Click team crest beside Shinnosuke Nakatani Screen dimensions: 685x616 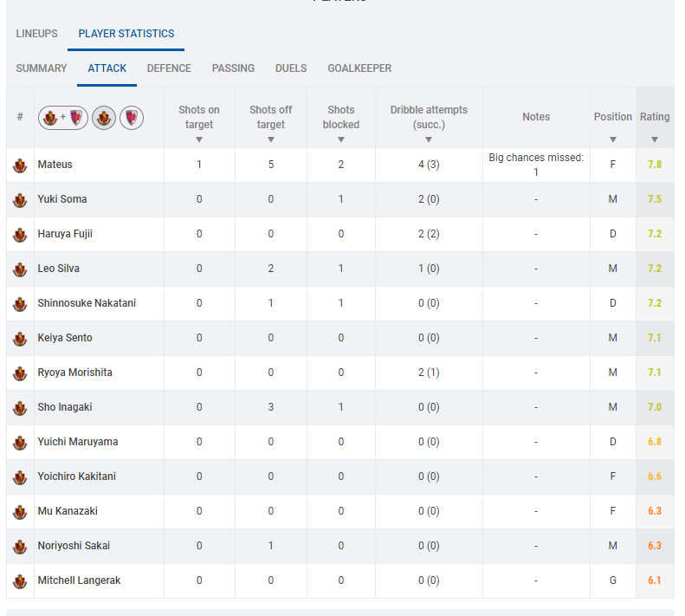[20, 304]
